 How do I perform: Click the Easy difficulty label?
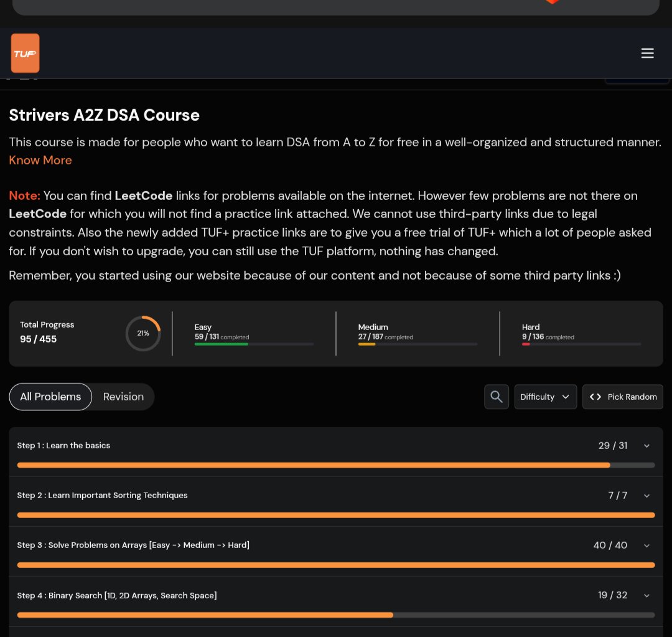pos(203,328)
